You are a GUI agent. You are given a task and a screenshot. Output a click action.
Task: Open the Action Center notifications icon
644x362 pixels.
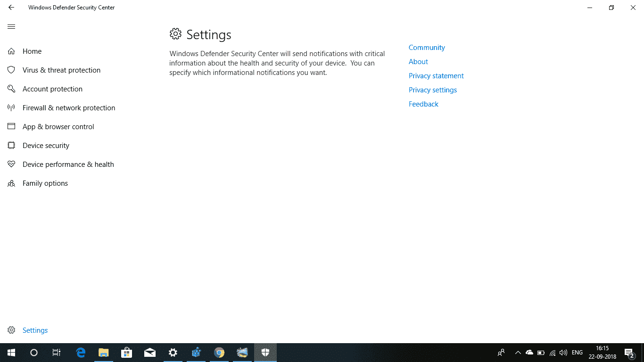[629, 353]
